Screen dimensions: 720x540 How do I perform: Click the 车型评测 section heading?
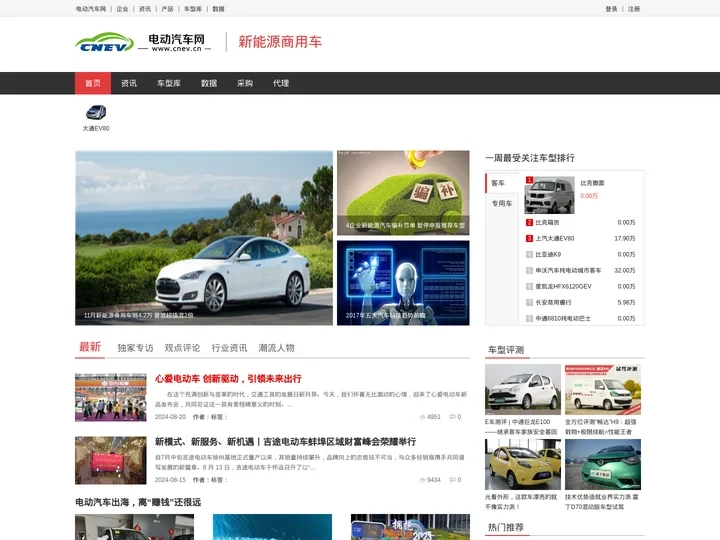point(506,350)
